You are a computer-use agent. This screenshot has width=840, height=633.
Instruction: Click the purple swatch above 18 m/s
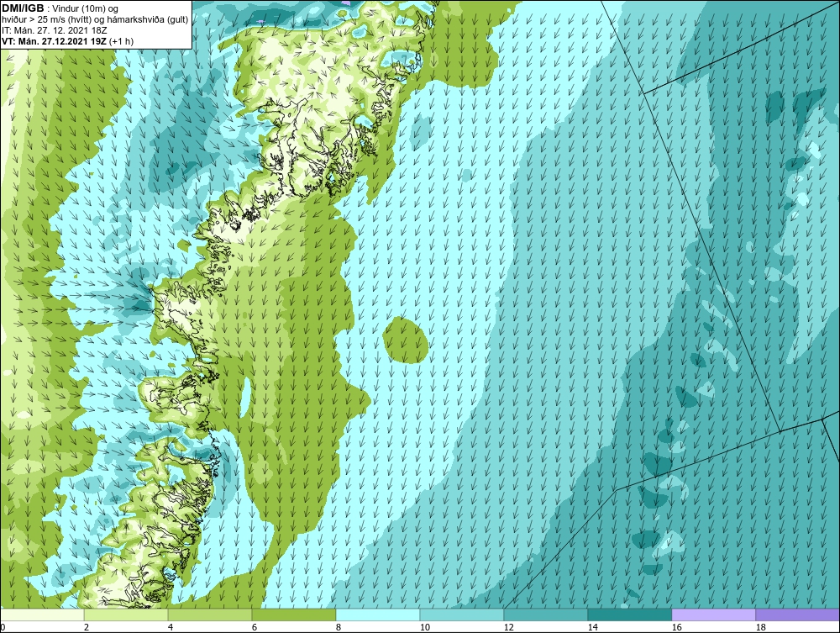(798, 615)
